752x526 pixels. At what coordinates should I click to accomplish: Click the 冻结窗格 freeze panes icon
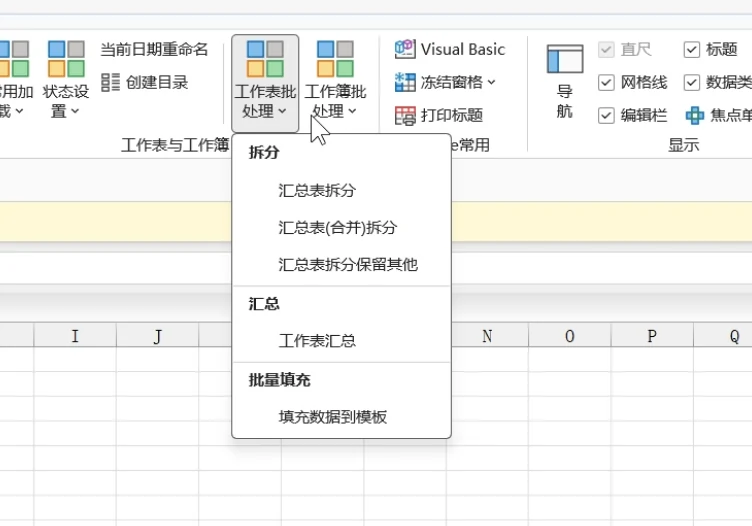(x=405, y=82)
